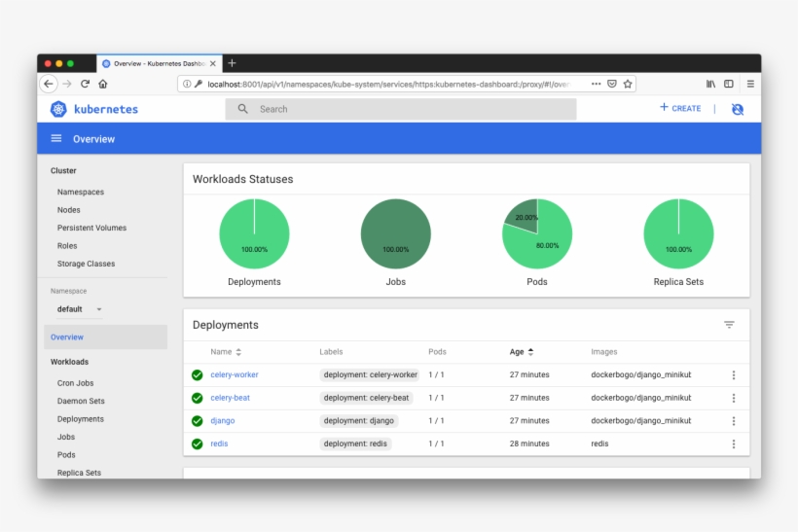798x532 pixels.
Task: Click the Deployments pie chart
Action: 254,233
